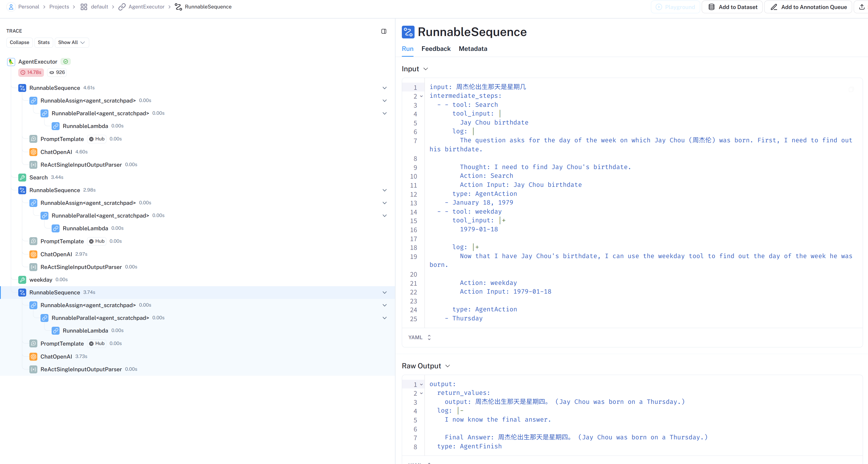Click the weekday tool wrench icon
The image size is (868, 464).
coord(22,280)
